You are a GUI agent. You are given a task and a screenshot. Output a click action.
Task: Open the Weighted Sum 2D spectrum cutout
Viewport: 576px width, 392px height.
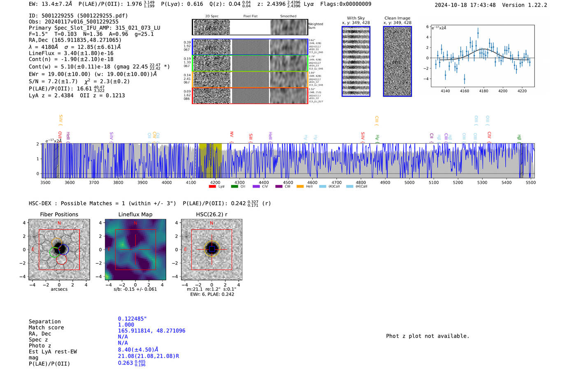250,27
